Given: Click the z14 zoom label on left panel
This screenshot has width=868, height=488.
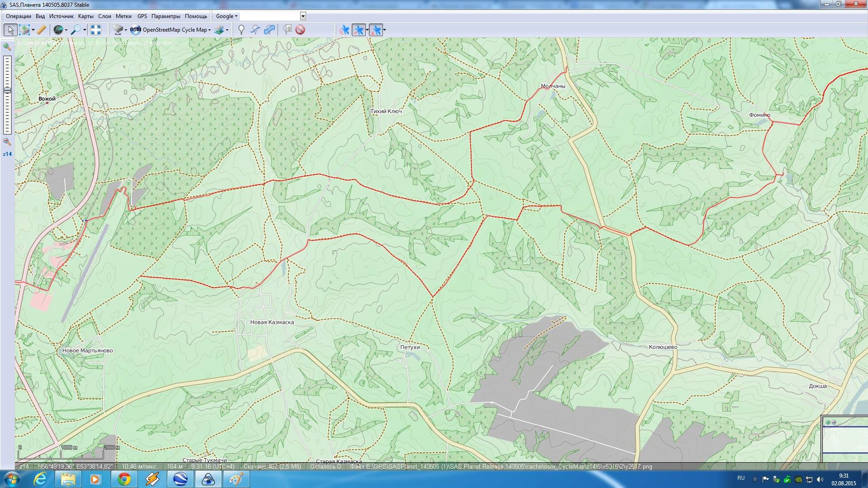Looking at the screenshot, I should coord(7,154).
